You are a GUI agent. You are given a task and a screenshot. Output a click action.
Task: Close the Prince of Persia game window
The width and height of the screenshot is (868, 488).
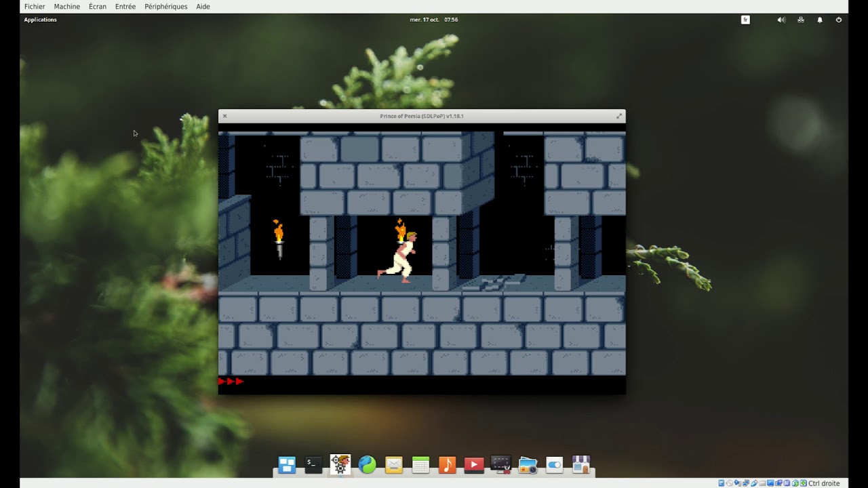[224, 116]
